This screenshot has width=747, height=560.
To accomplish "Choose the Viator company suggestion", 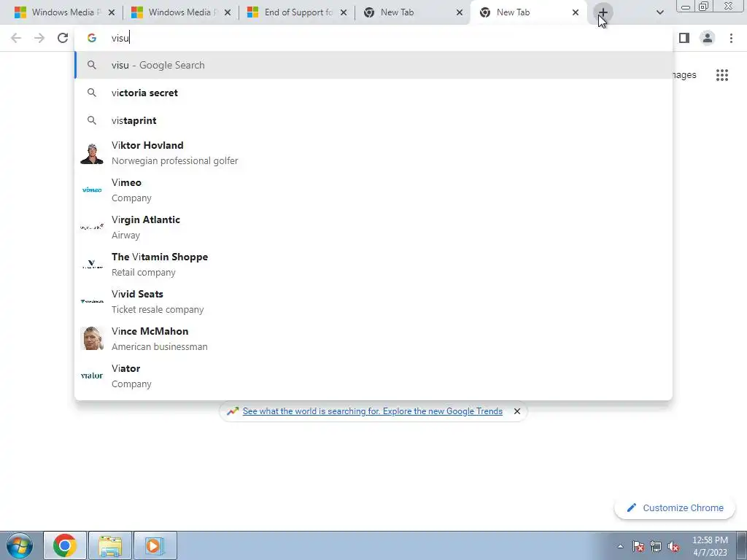I will 373,376.
